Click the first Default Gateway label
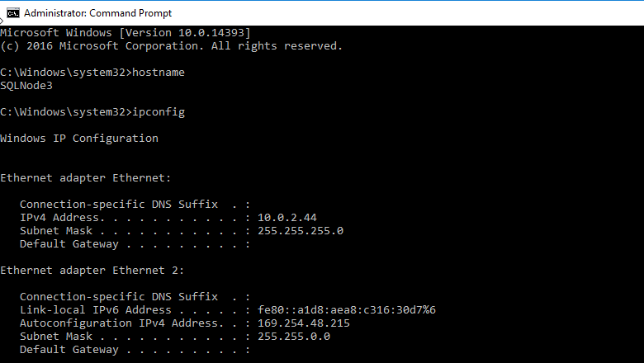The width and height of the screenshot is (644, 363). point(69,244)
